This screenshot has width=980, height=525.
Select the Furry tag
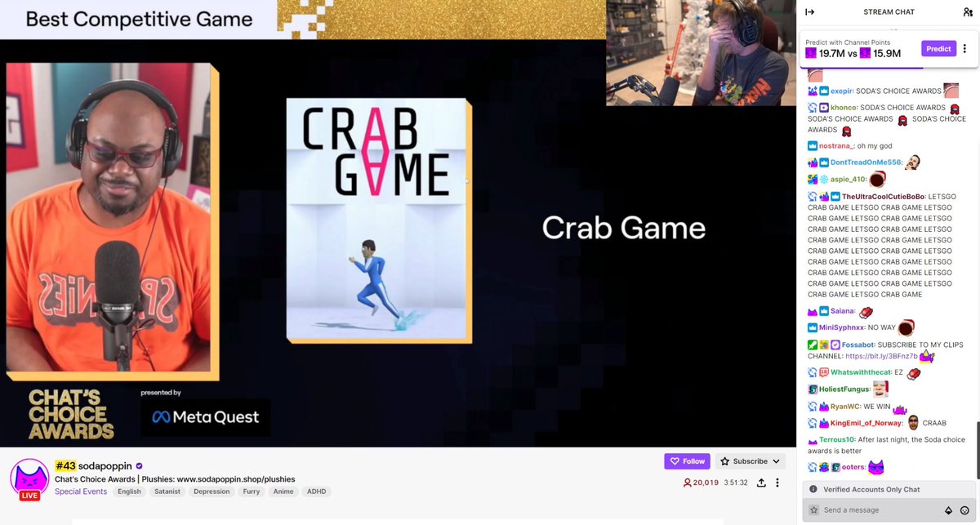[252, 492]
